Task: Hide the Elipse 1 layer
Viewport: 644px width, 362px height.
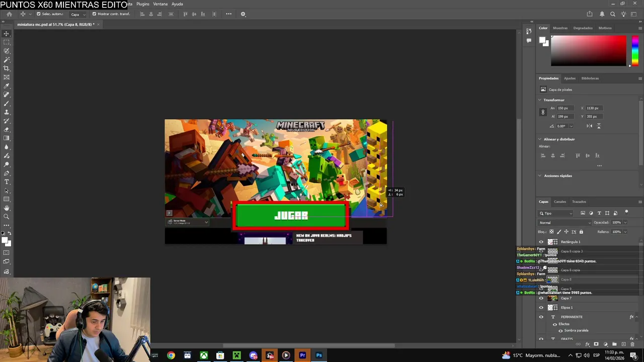Action: [541, 308]
